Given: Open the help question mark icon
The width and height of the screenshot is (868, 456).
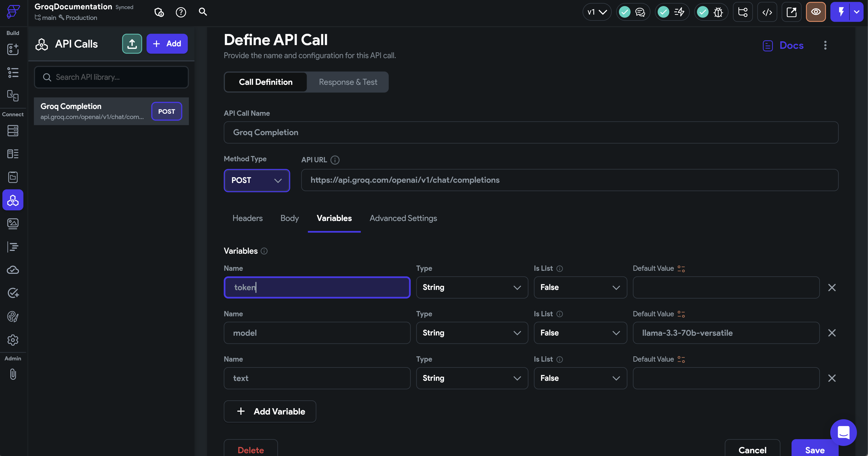Looking at the screenshot, I should tap(181, 12).
